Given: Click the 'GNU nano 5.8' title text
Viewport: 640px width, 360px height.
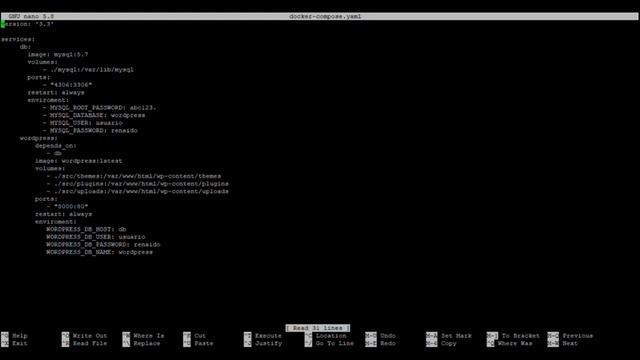Looking at the screenshot, I should click(x=31, y=16).
